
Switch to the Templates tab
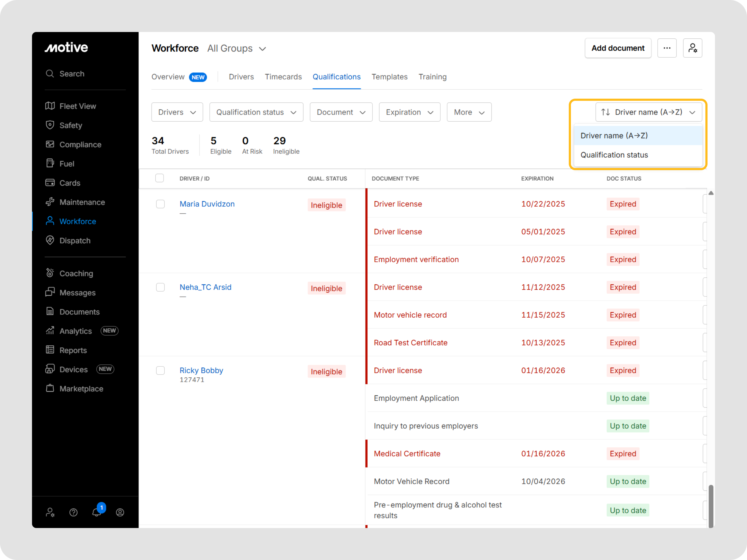tap(389, 77)
